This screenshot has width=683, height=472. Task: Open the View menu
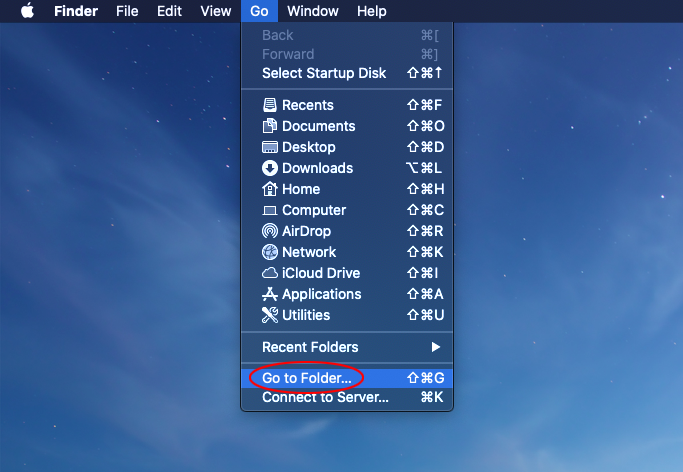coord(216,11)
